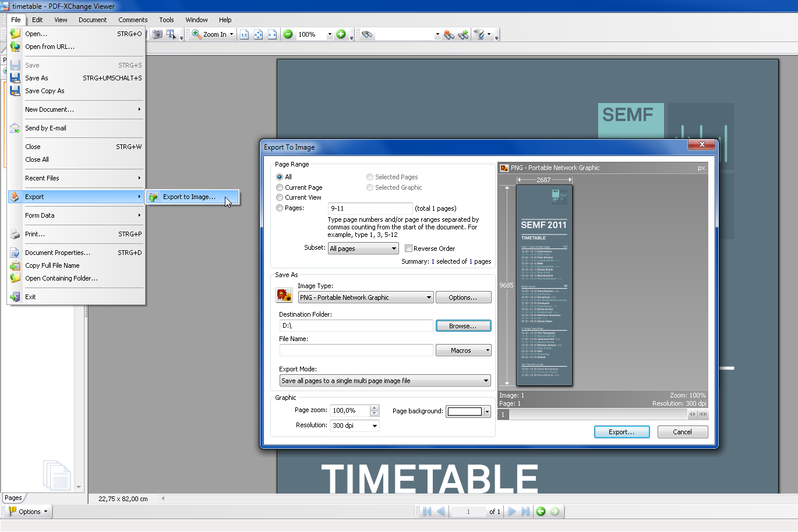
Task: Click the Actual Size 1:1 icon
Action: click(x=244, y=34)
